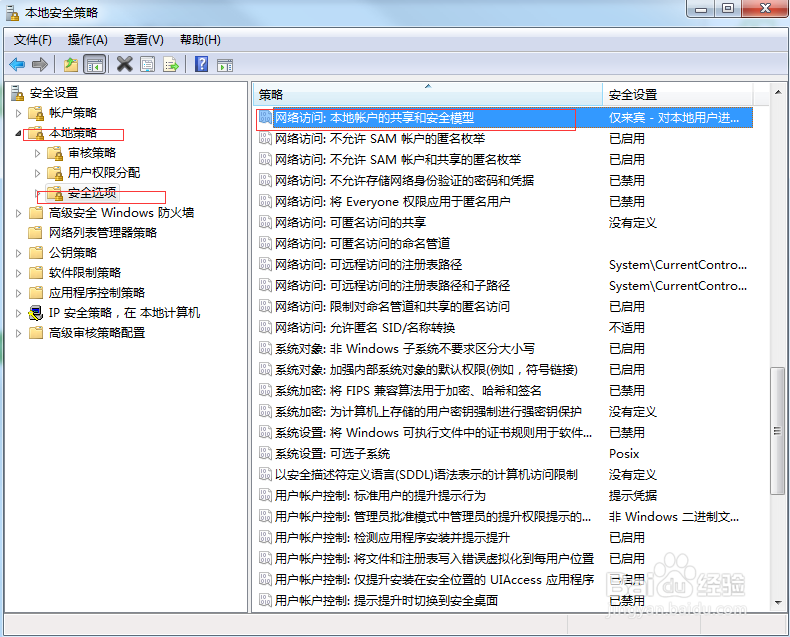Click the IP 安全策略 computer icon
This screenshot has width=790, height=637.
(x=36, y=313)
